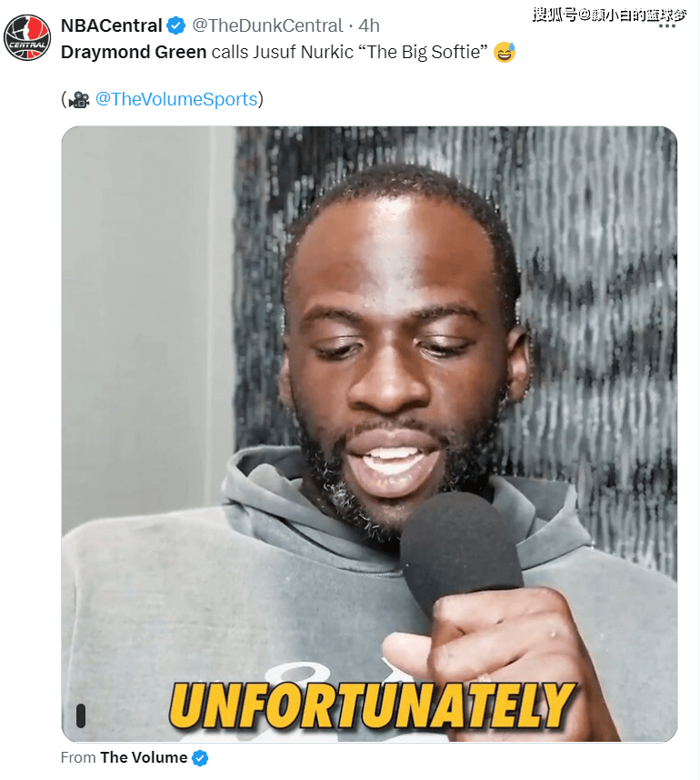
Task: Open the 4h tweet timestamp
Action: click(369, 25)
